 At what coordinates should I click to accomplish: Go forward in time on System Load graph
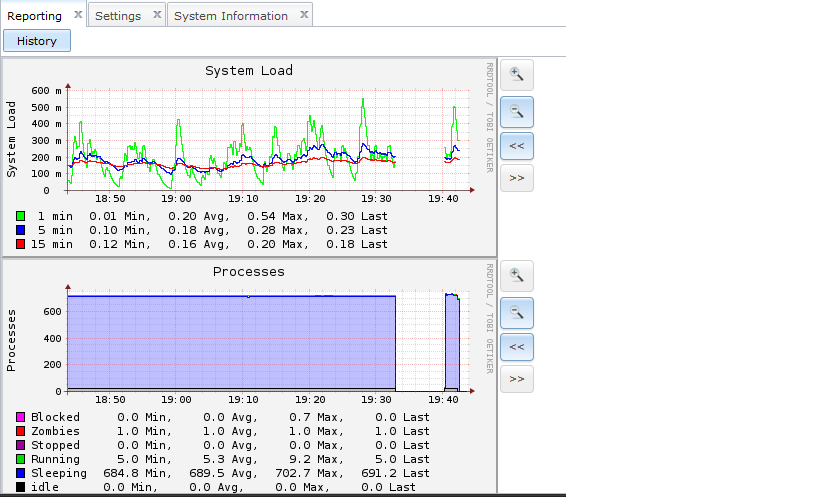pos(517,178)
